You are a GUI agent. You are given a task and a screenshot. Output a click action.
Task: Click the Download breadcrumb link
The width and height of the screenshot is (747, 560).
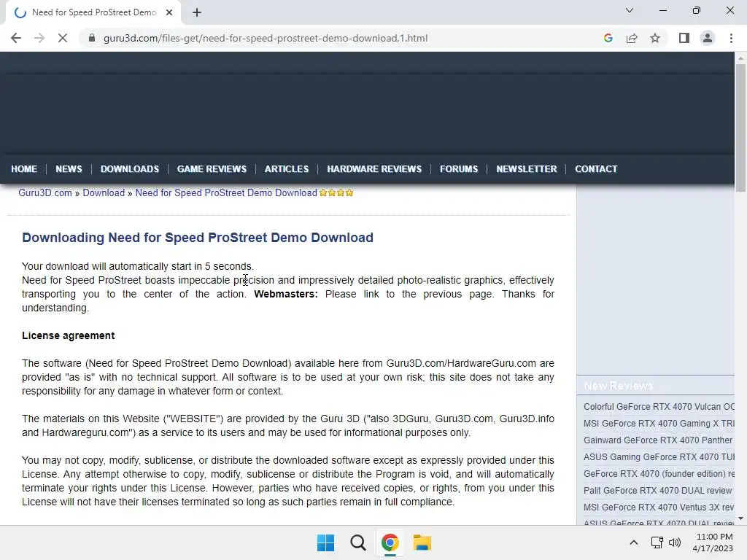(104, 192)
